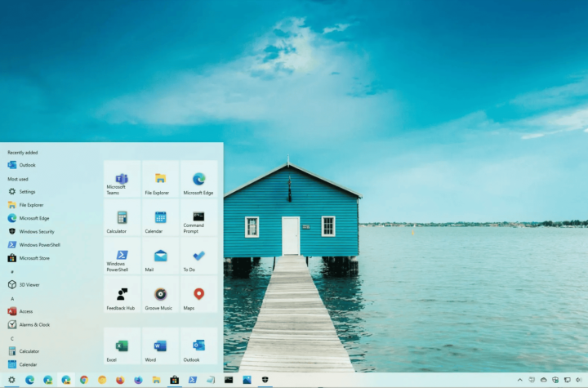This screenshot has width=588, height=388.
Task: Select Windows Security in Most used list
Action: pyautogui.click(x=36, y=231)
